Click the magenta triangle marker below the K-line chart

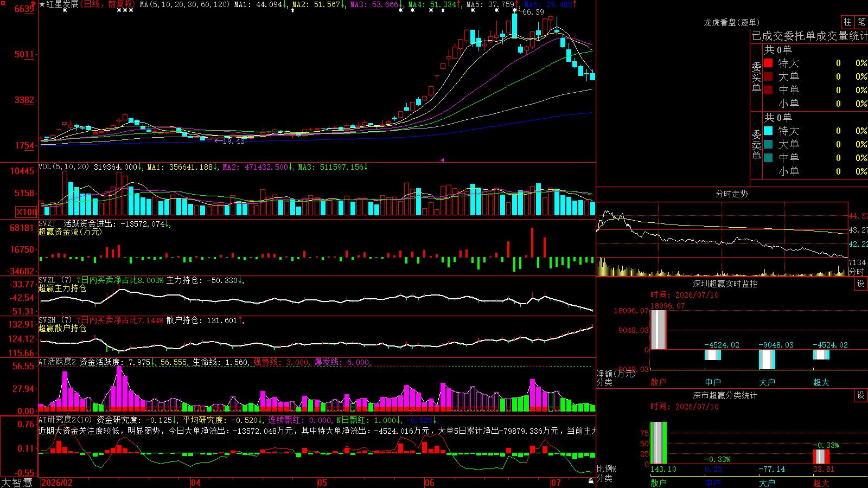(442, 160)
